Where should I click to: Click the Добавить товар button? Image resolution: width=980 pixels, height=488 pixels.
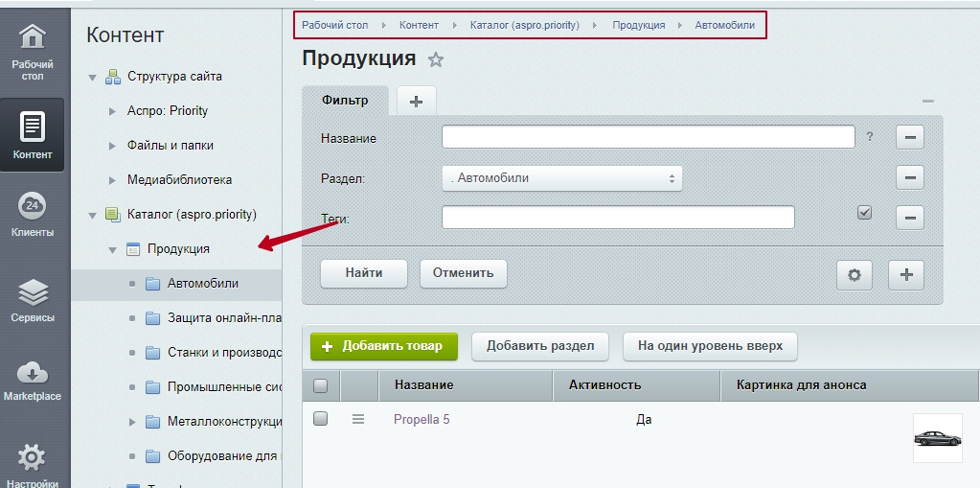[384, 346]
